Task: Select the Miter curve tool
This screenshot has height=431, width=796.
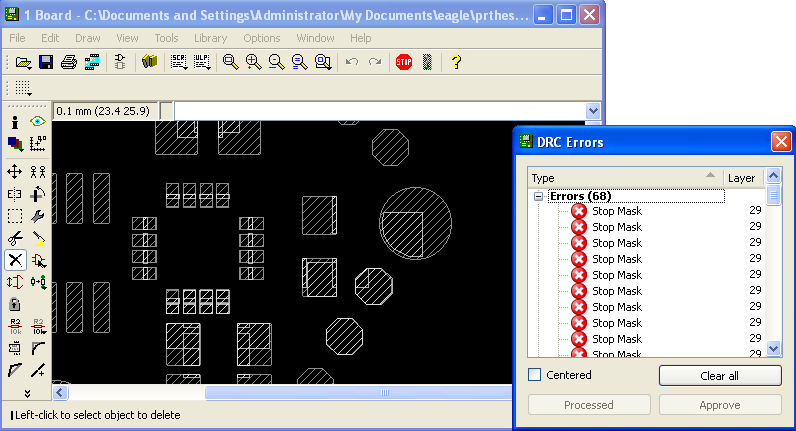Action: tap(38, 348)
